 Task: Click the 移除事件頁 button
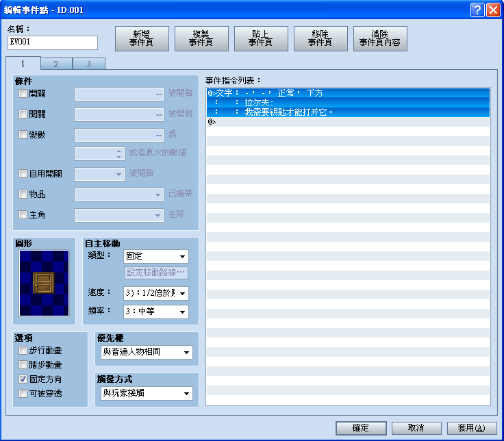(x=320, y=38)
